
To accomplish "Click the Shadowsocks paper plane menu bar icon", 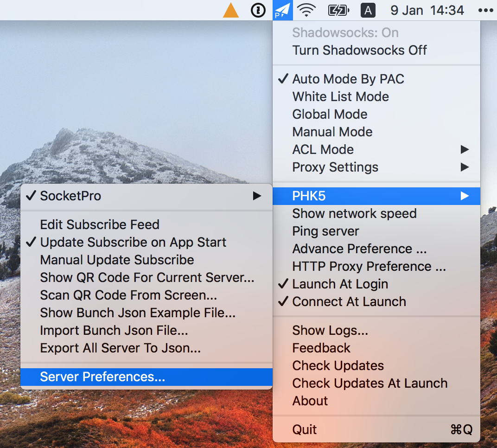I will 282,11.
